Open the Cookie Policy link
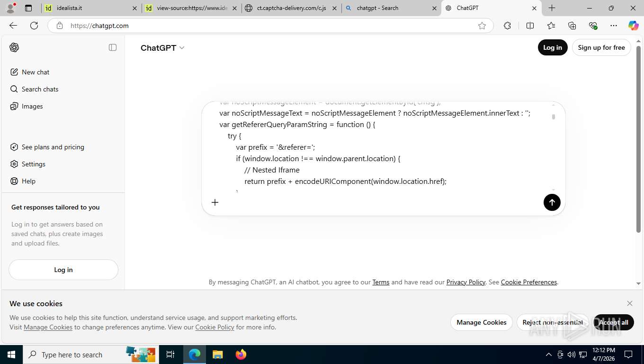The width and height of the screenshot is (644, 364). pos(215,327)
